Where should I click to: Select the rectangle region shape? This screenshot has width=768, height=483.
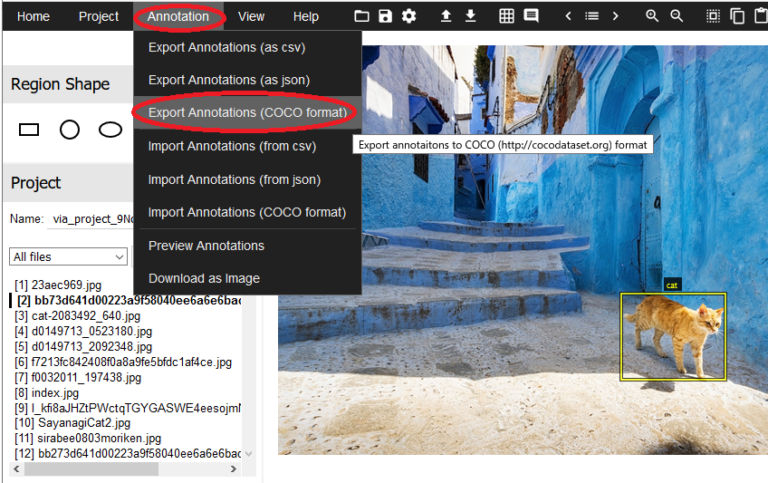[29, 129]
